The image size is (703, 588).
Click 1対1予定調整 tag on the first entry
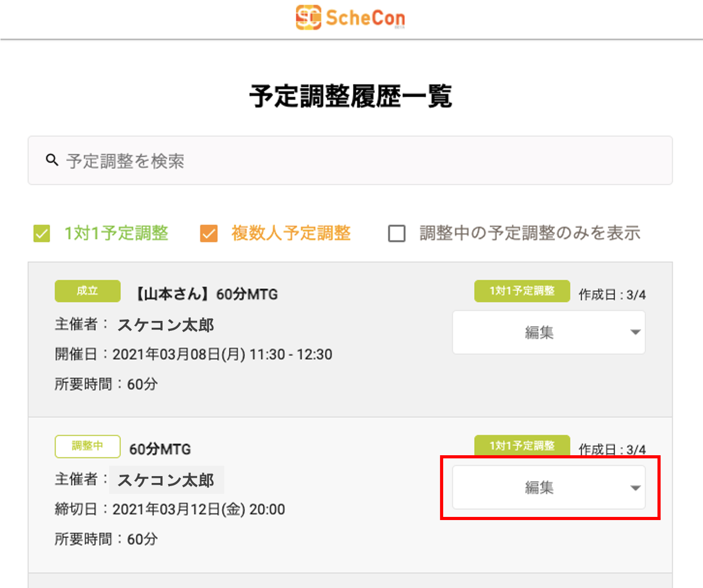pyautogui.click(x=522, y=291)
